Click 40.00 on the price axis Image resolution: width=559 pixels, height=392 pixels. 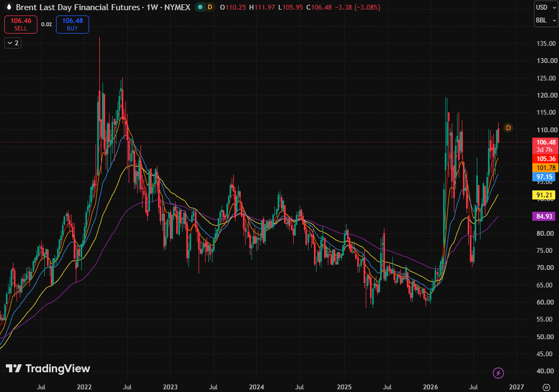coord(545,371)
